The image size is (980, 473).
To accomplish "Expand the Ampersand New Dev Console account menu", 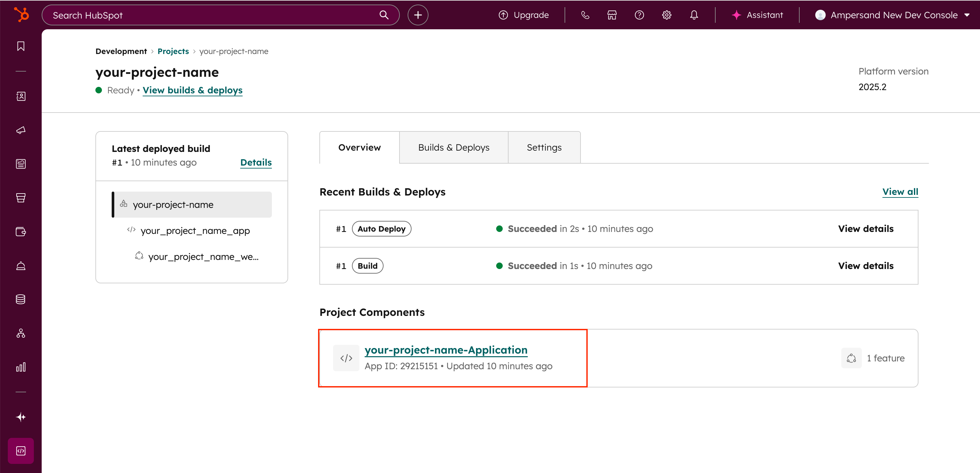I will point(892,15).
